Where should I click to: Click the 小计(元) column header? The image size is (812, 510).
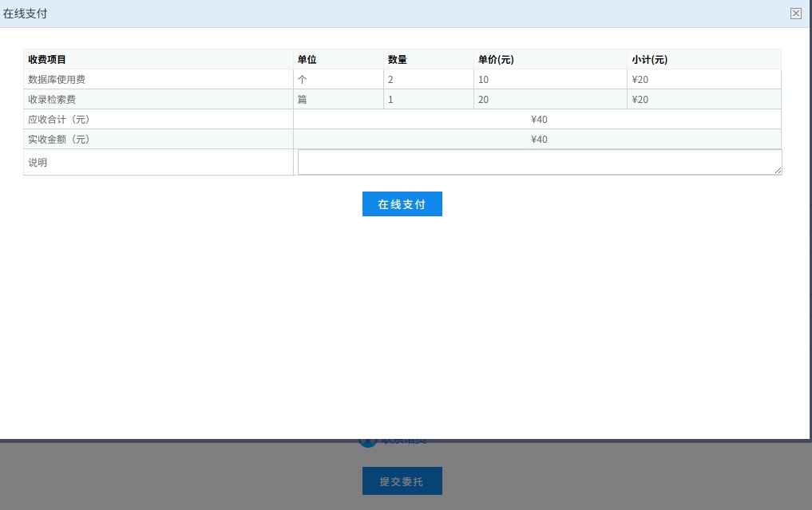(649, 60)
